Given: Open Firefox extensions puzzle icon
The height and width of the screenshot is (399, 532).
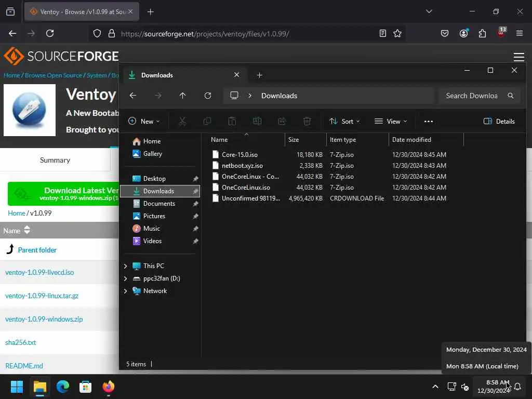Looking at the screenshot, I should point(482,33).
